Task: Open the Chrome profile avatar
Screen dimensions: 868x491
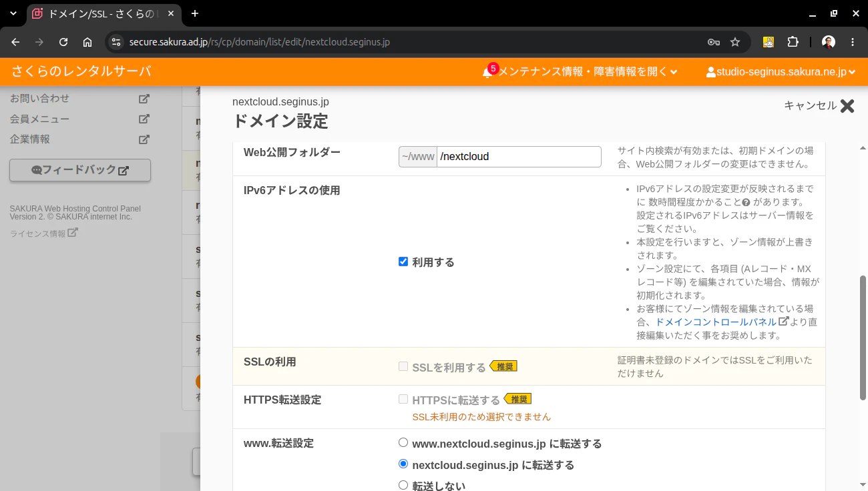Action: pos(829,42)
